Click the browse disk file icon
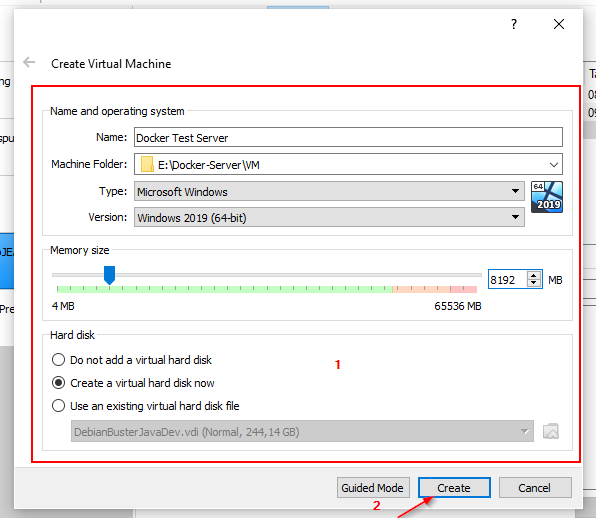This screenshot has height=518, width=596. point(551,431)
